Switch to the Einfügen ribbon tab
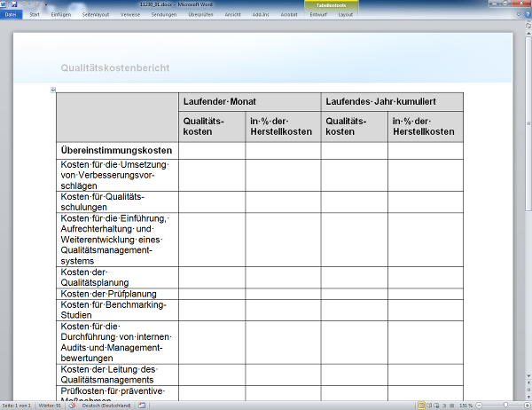The height and width of the screenshot is (410, 532). [61, 15]
